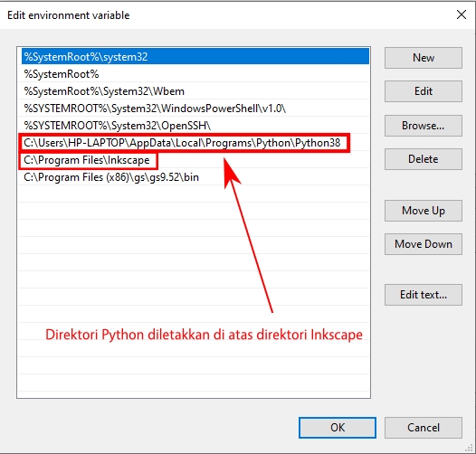Select the %SystemRoot%\system32 entry

(x=195, y=57)
